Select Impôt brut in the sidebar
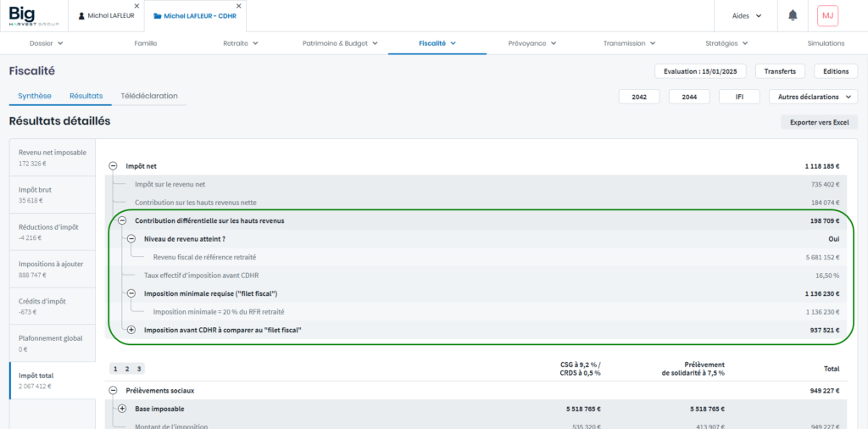 coord(52,195)
